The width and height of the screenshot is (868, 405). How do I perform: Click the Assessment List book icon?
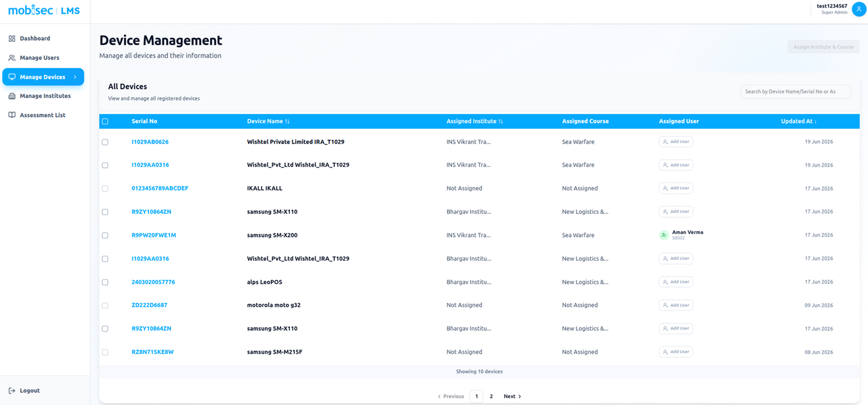pyautogui.click(x=12, y=115)
